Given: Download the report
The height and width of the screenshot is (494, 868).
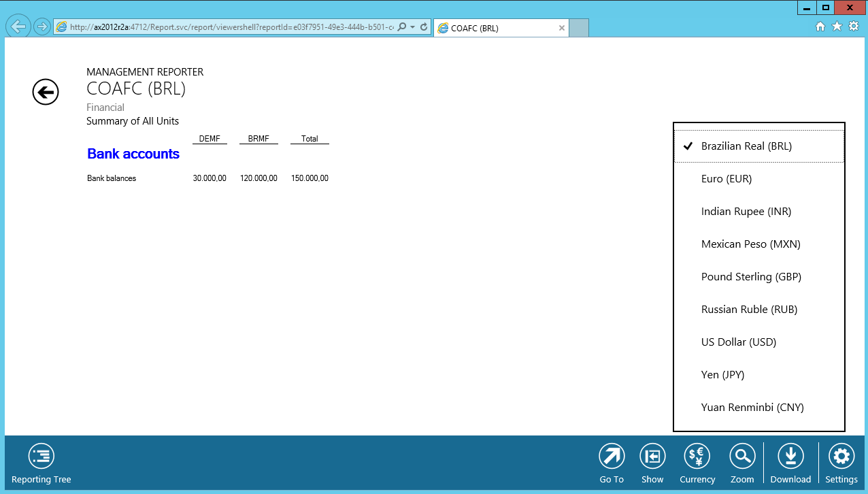Looking at the screenshot, I should pyautogui.click(x=790, y=457).
